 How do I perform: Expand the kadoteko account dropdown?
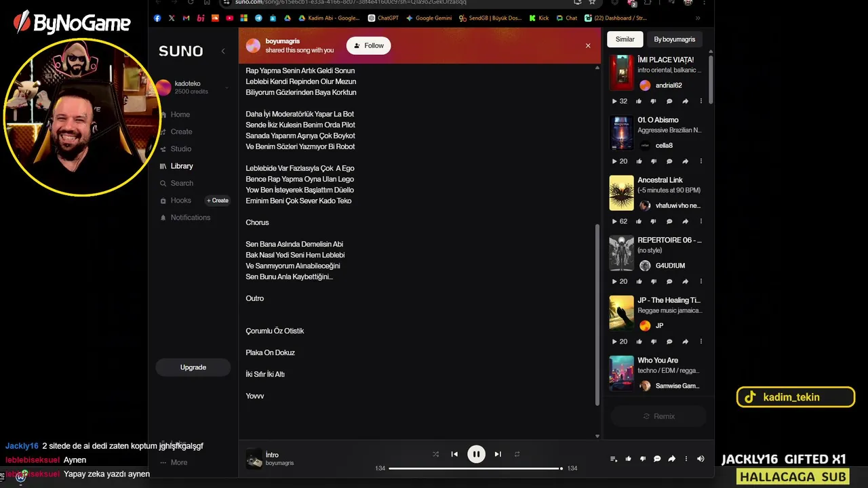(x=227, y=87)
